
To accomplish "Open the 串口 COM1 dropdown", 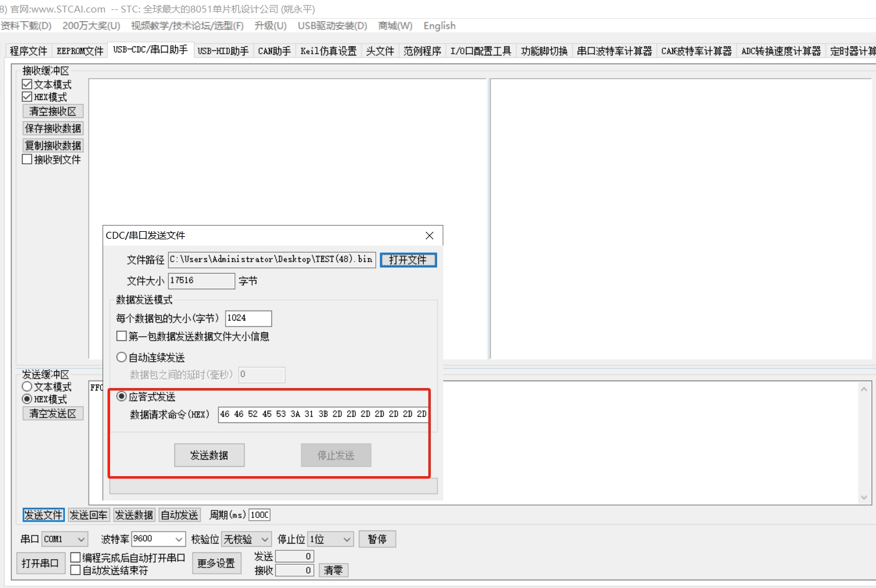I will click(65, 539).
